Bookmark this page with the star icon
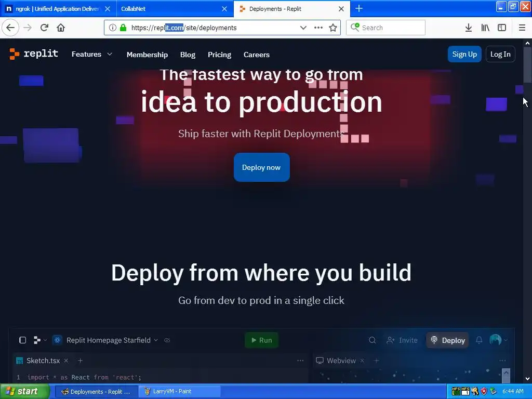 click(x=333, y=28)
